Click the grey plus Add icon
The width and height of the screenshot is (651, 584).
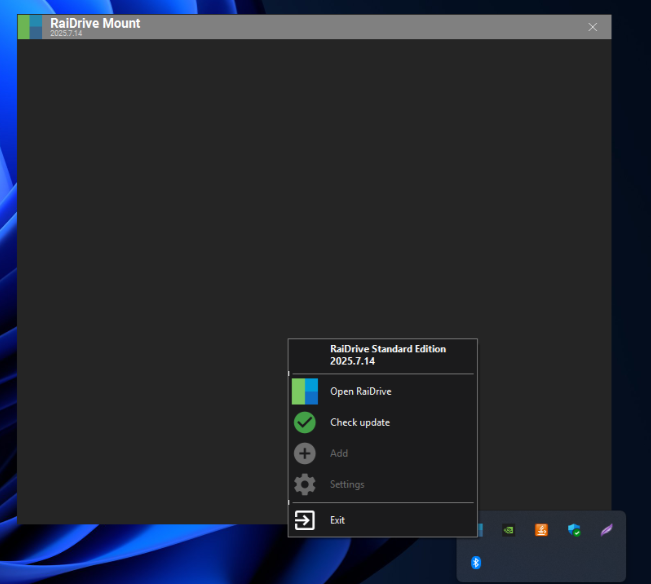tap(305, 453)
